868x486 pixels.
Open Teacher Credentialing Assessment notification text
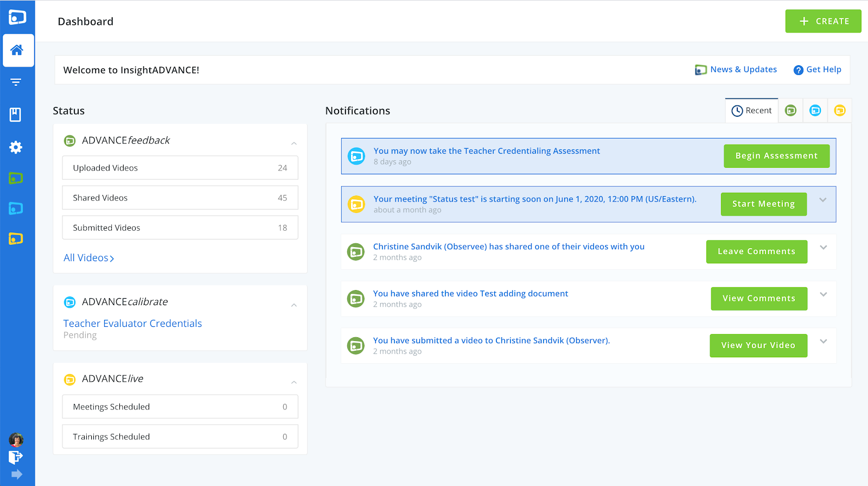[x=487, y=151]
